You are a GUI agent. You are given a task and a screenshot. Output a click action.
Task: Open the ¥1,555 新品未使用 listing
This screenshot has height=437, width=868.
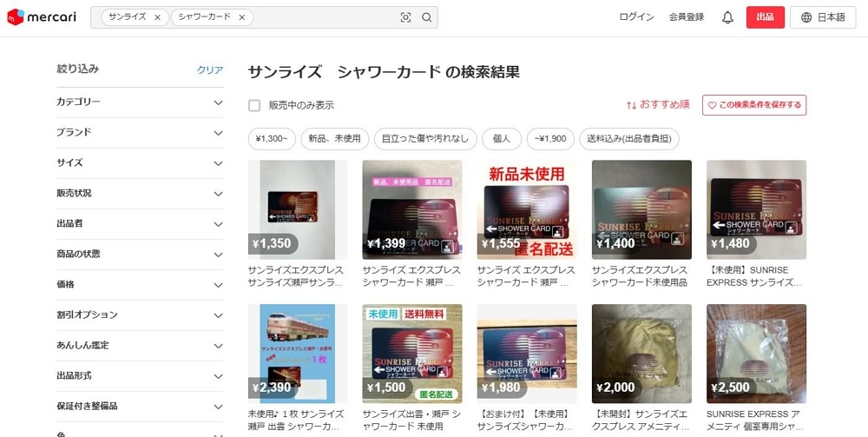pos(527,210)
